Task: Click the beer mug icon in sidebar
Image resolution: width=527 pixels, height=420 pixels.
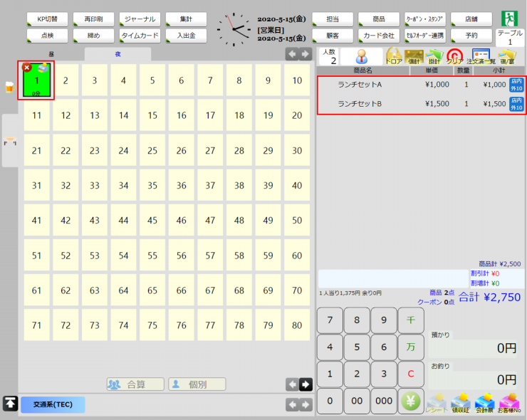Action: (x=9, y=87)
